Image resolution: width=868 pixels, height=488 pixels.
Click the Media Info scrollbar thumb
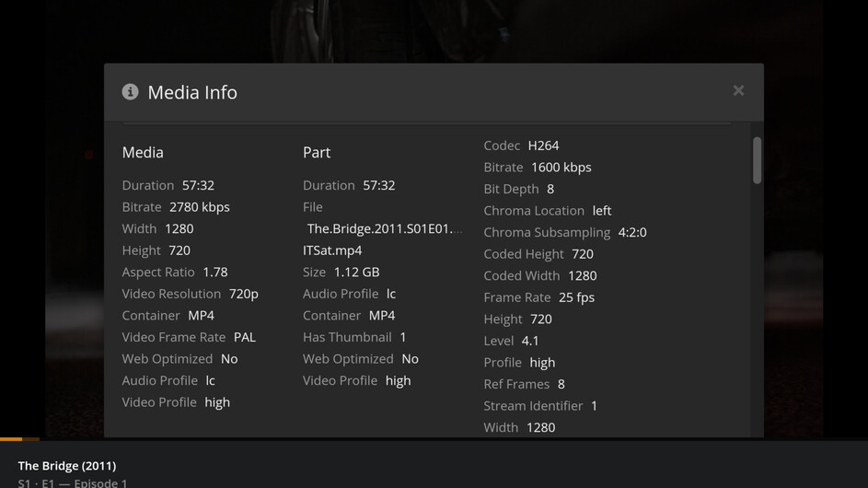point(757,160)
